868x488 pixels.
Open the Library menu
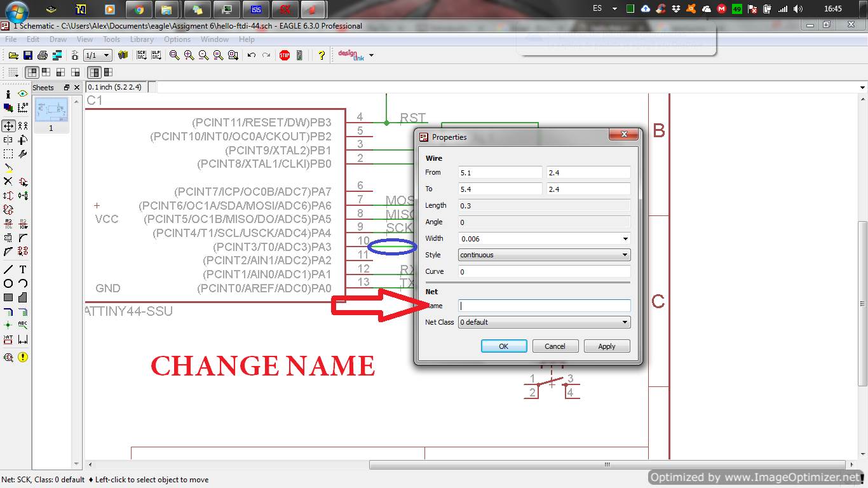(x=142, y=39)
